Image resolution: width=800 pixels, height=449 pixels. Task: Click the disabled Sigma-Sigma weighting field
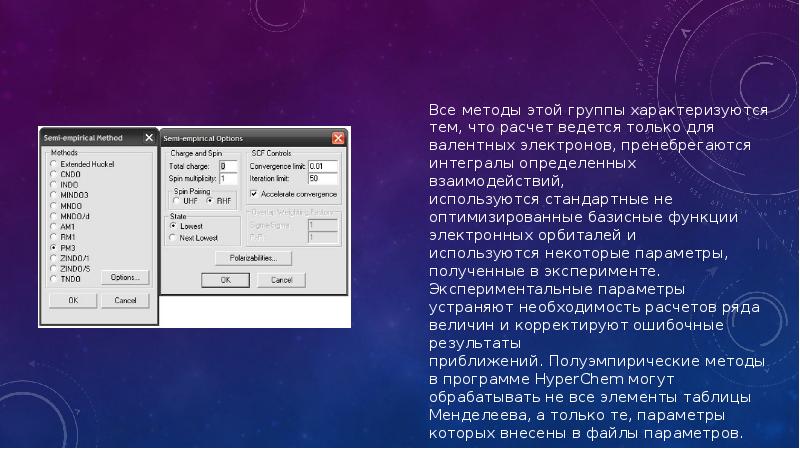(x=322, y=225)
